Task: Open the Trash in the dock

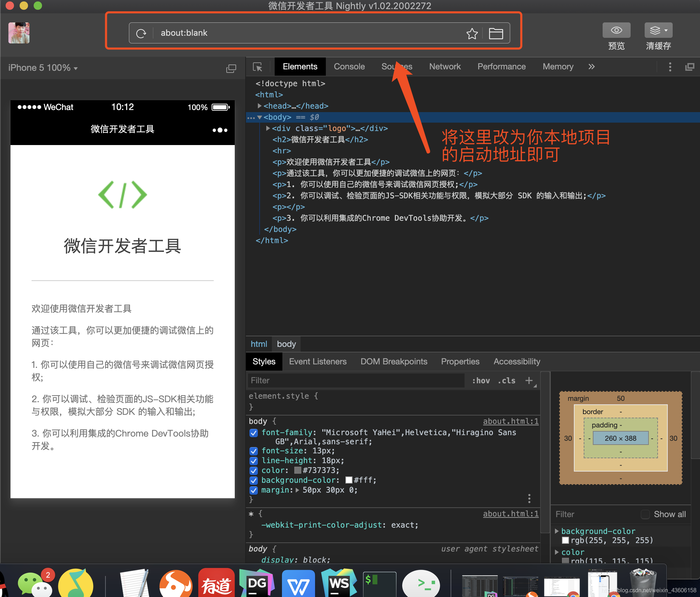Action: click(x=643, y=582)
